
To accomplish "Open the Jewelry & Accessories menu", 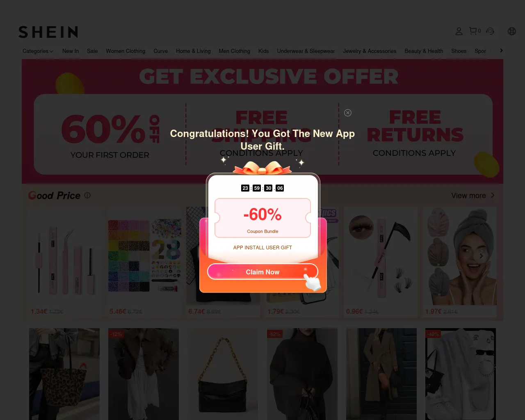I will (x=370, y=51).
